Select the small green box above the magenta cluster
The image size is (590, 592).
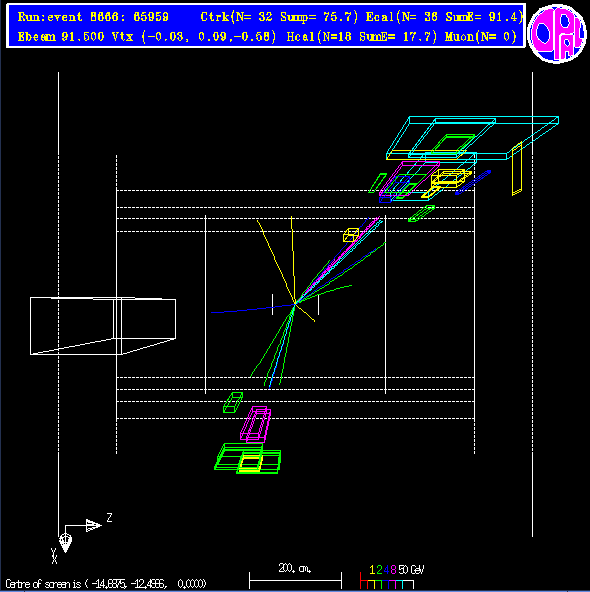coord(233,402)
